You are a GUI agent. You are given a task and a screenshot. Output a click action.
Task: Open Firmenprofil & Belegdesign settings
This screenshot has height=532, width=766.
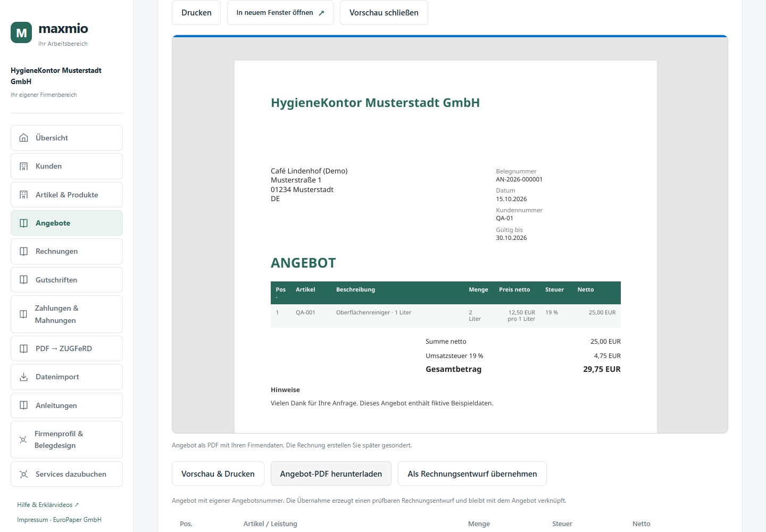coord(66,439)
